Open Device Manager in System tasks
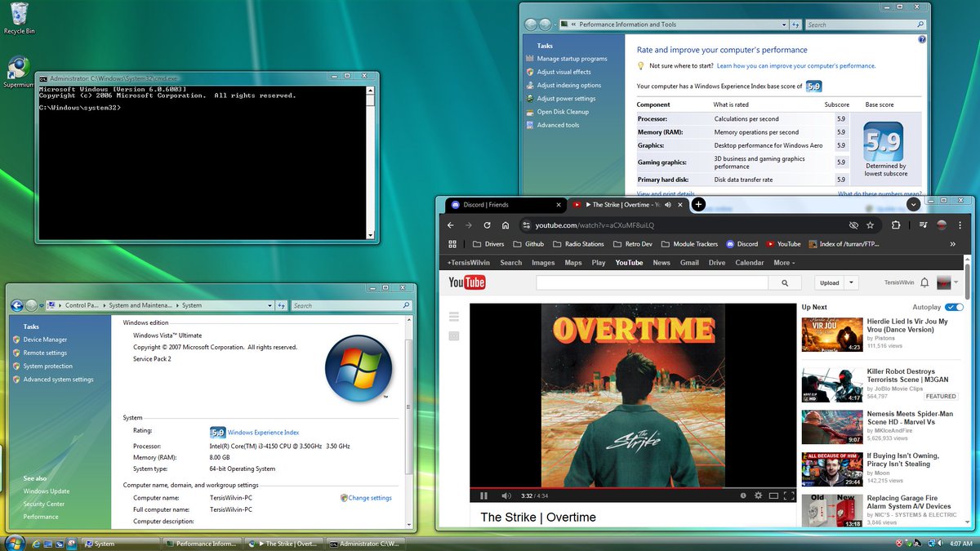This screenshot has height=551, width=980. 45,340
